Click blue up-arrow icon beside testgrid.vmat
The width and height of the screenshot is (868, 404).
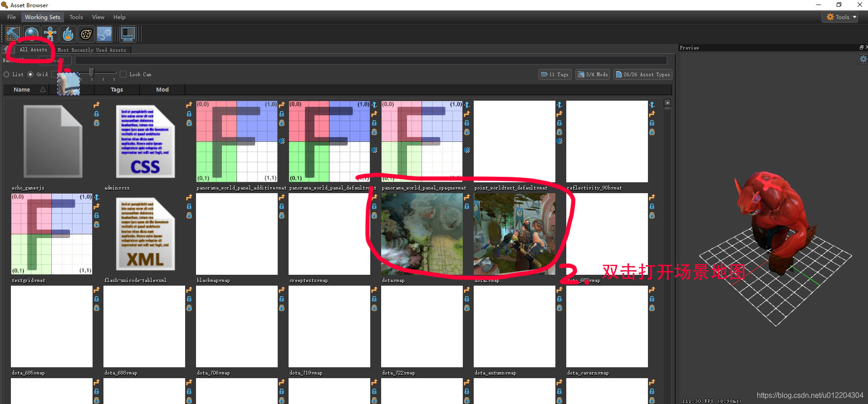pos(97,197)
